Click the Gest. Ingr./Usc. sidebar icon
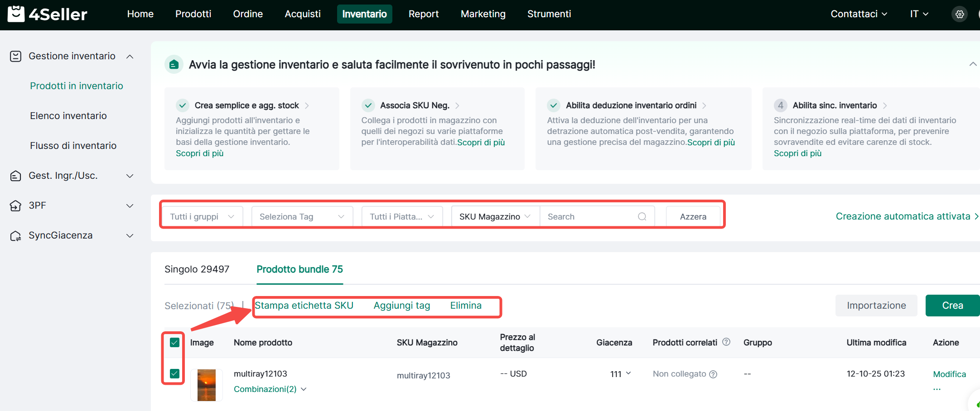This screenshot has width=980, height=411. (x=16, y=176)
